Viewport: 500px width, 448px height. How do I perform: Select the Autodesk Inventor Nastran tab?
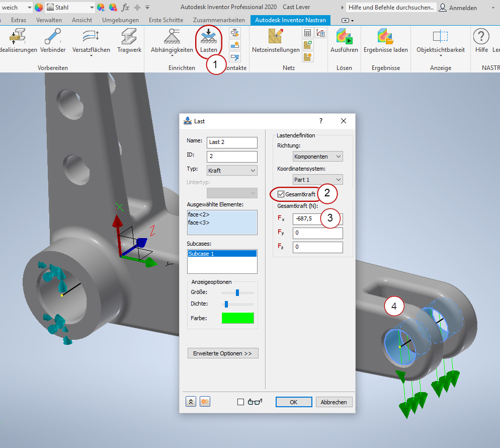[x=290, y=20]
